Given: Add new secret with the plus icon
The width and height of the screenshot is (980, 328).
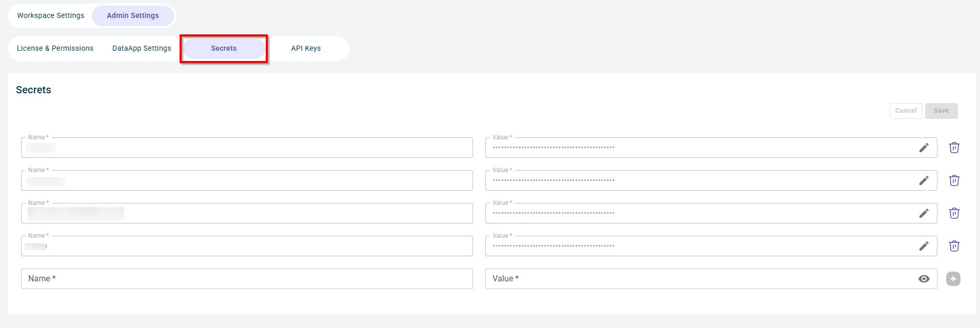Looking at the screenshot, I should tap(953, 279).
